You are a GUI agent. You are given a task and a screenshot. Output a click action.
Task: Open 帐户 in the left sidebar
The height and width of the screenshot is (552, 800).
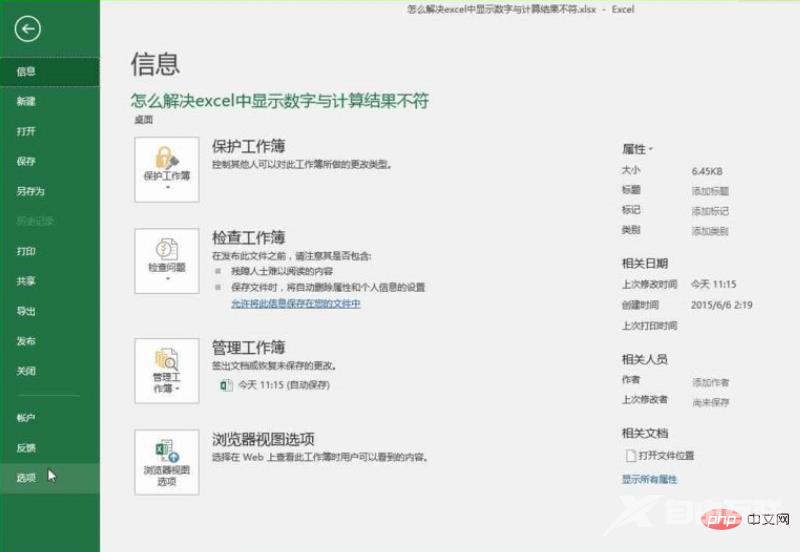tap(26, 417)
